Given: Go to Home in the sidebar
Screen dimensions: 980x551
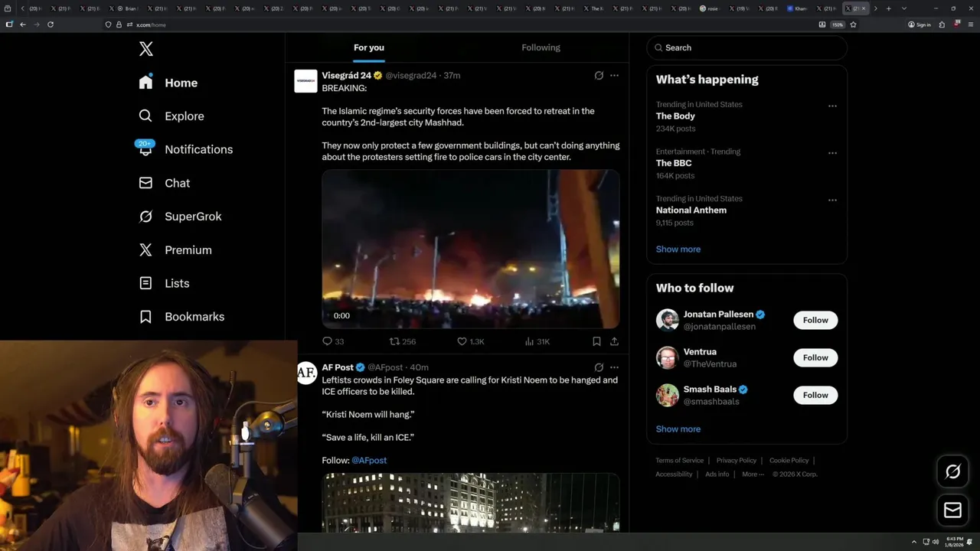Looking at the screenshot, I should pyautogui.click(x=168, y=83).
